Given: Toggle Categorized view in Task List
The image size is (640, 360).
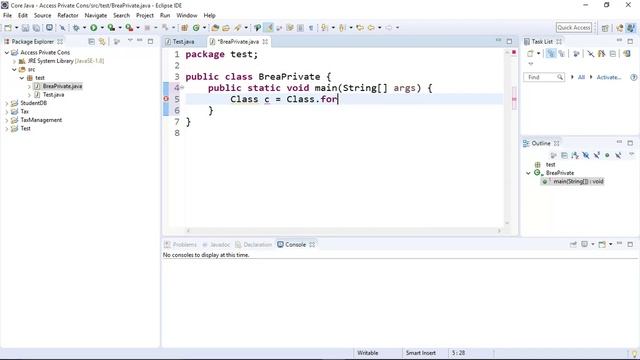Looking at the screenshot, I should pyautogui.click(x=551, y=53).
